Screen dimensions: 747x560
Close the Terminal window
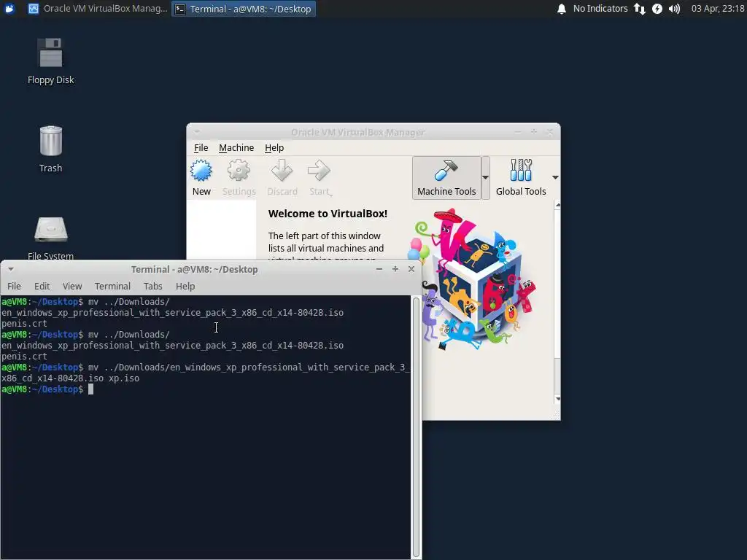pyautogui.click(x=411, y=269)
